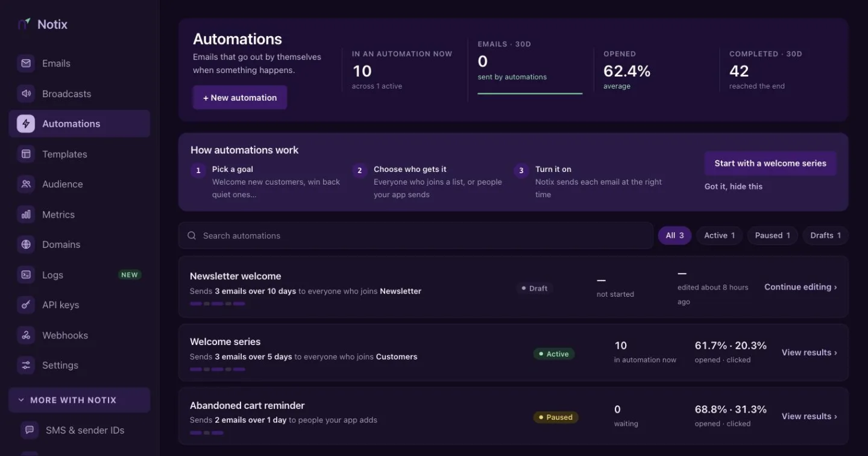View results for Abandoned cart reminder
868x456 pixels.
tap(810, 416)
